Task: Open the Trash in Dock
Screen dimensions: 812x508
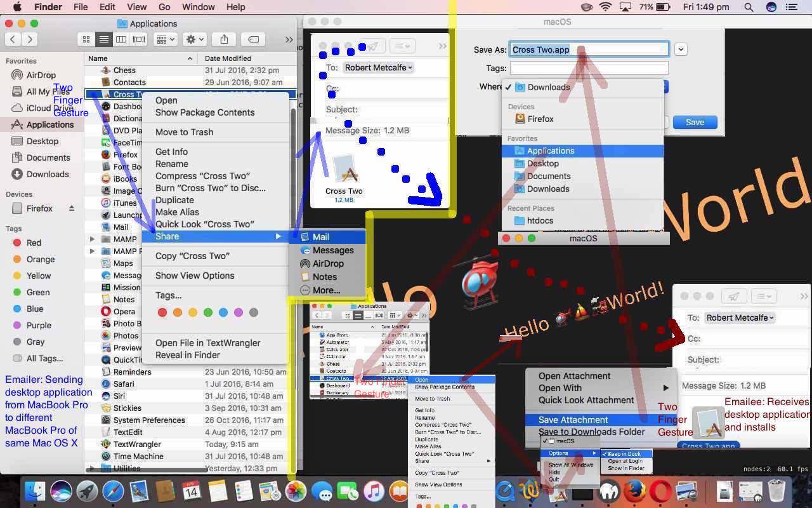Action: coord(776,491)
